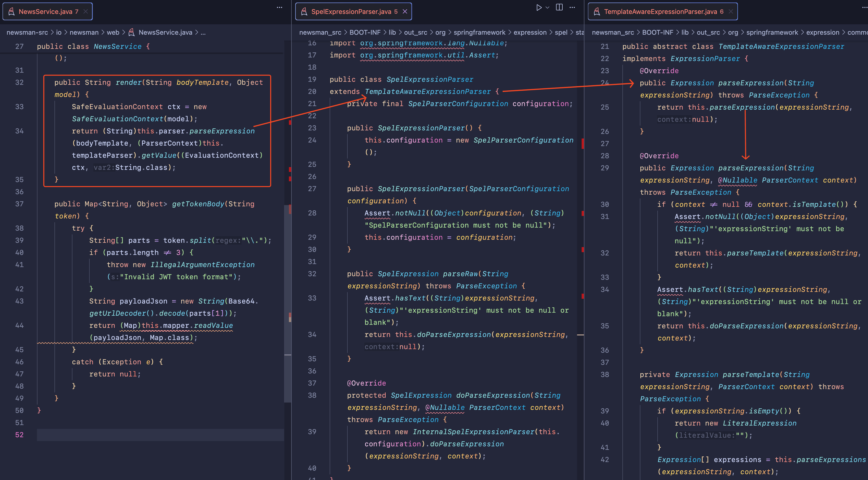Click the Split Editor Right icon
868x480 pixels.
click(559, 7)
